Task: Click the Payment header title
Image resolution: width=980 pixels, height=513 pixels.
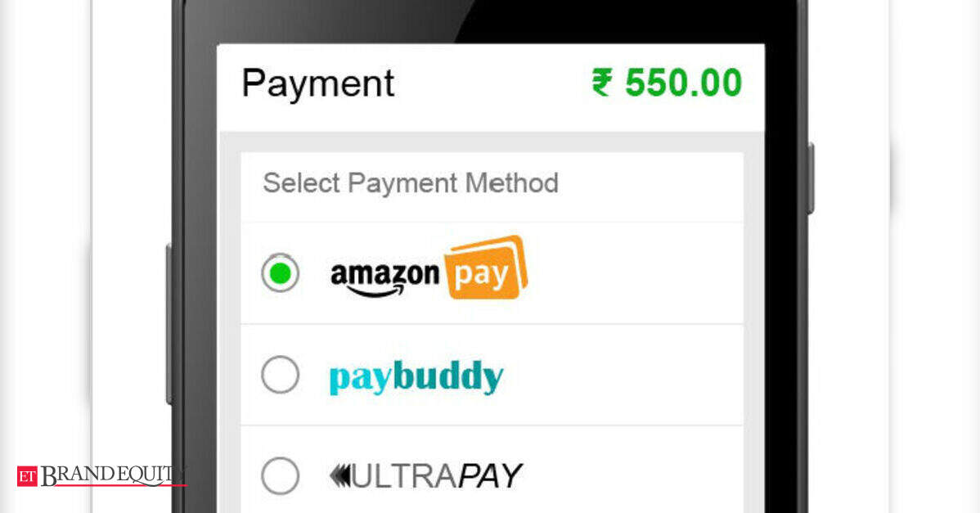Action: (x=318, y=83)
